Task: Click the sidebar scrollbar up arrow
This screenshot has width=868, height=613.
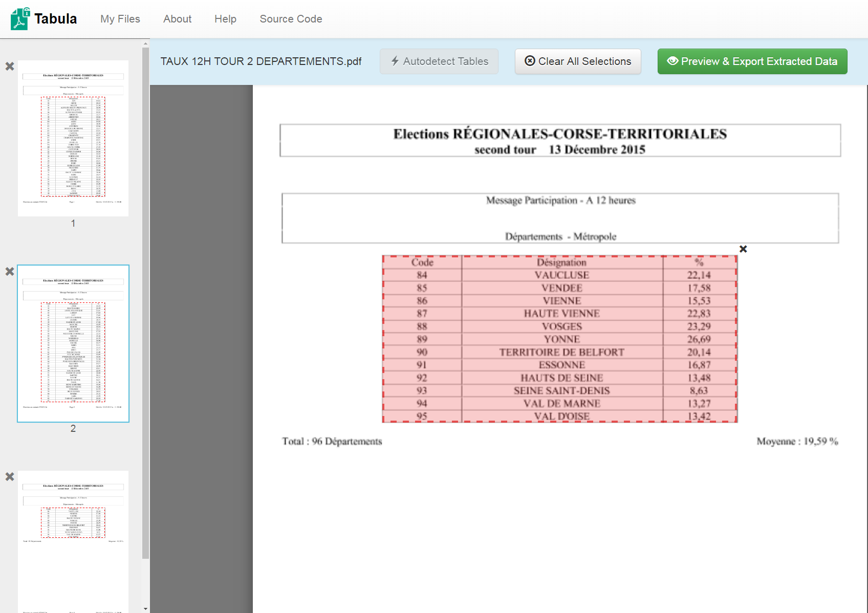Action: point(146,44)
